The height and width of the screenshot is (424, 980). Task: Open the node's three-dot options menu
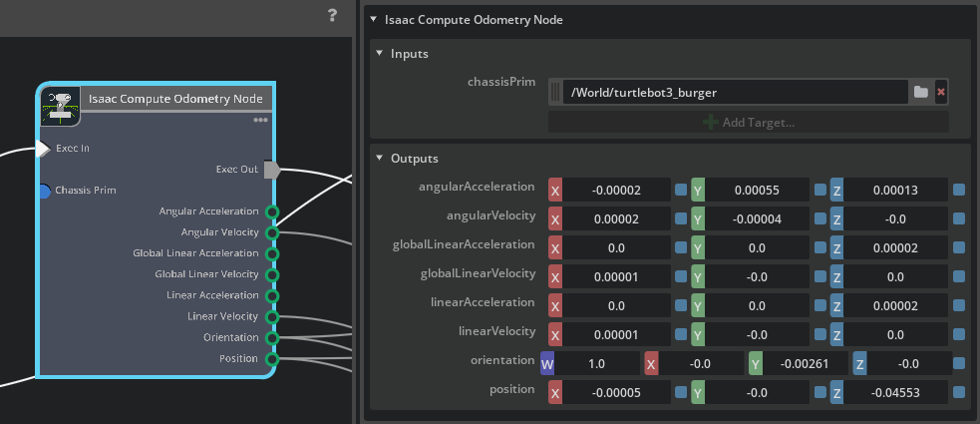[x=260, y=120]
